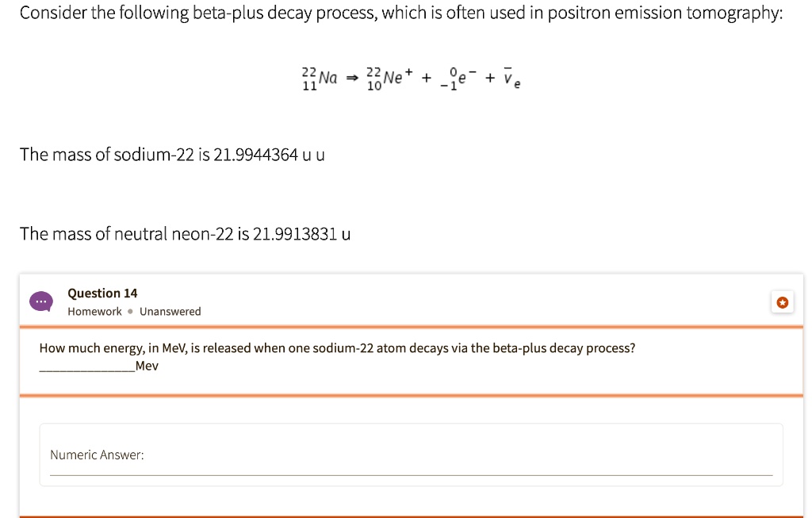Click the words 'positron emission tomography'
812x518 pixels.
pos(668,13)
